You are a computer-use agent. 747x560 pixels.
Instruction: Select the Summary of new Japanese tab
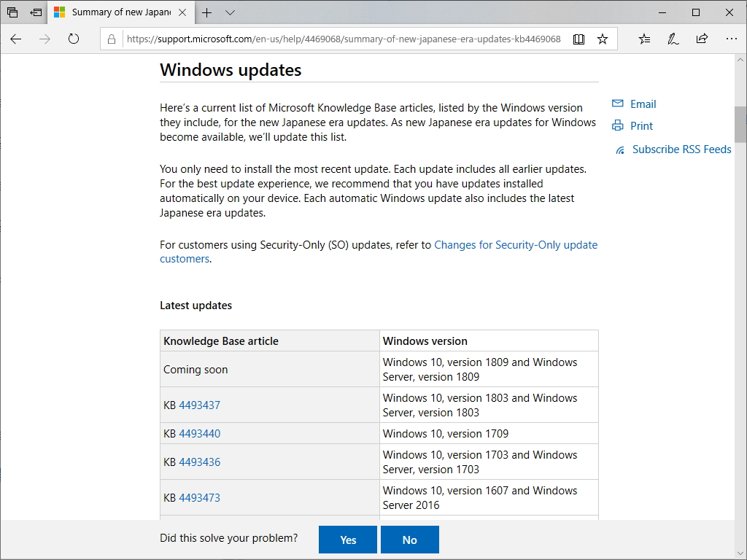[117, 12]
